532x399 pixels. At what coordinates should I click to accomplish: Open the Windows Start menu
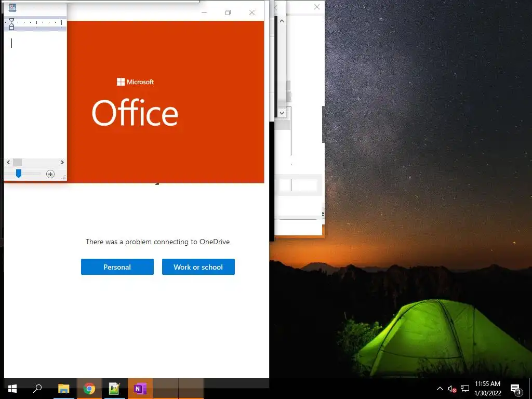[12, 389]
